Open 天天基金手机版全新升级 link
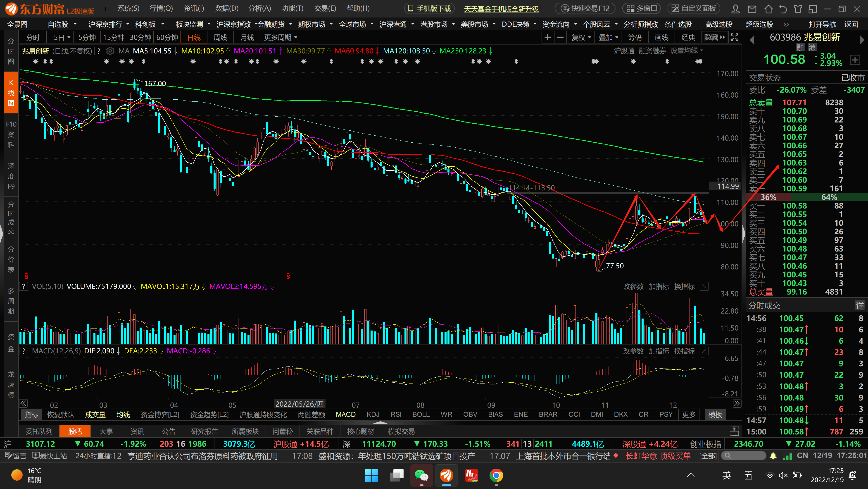The image size is (868, 489). pos(501,9)
